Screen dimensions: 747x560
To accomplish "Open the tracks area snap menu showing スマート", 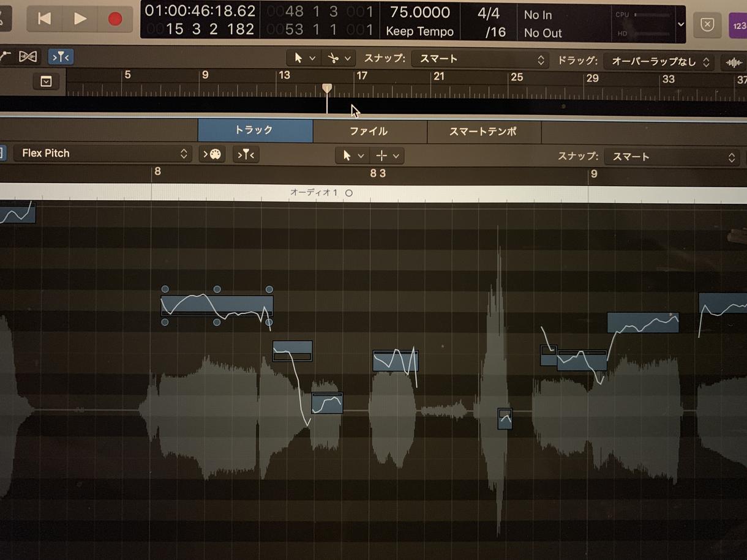I will pyautogui.click(x=479, y=59).
